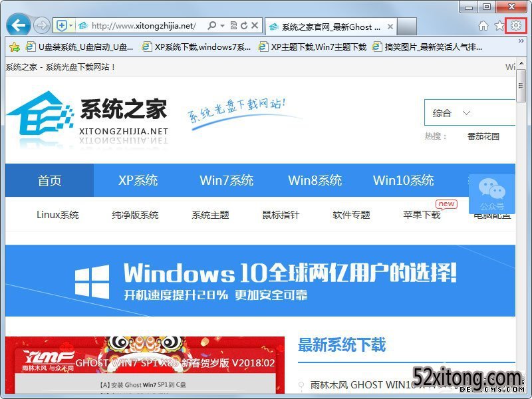
Task: Open the GHOST WIN7 SP1 X86 新春贺岁版 image
Action: pyautogui.click(x=145, y=364)
